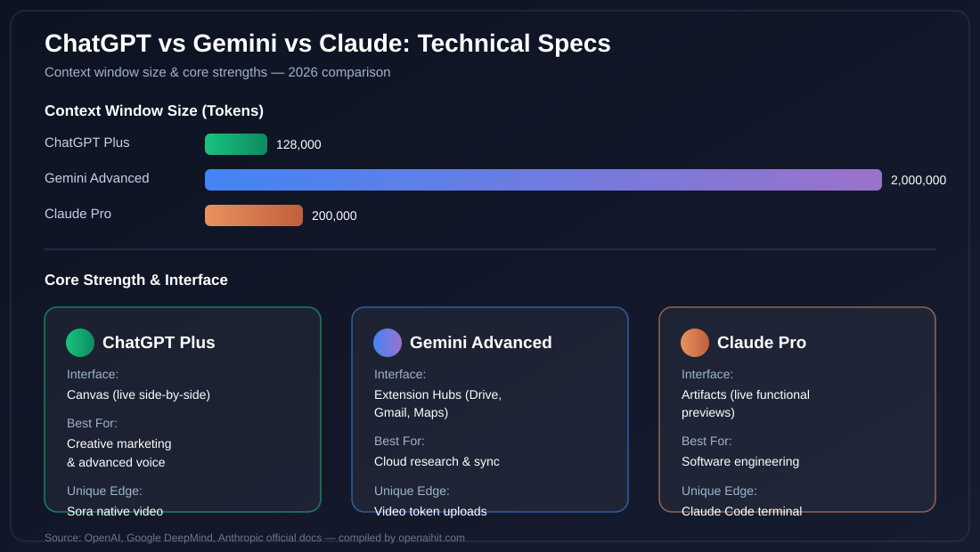The height and width of the screenshot is (552, 980).
Task: Click the 'Gemini Advanced' bar chart label
Action: (x=97, y=179)
